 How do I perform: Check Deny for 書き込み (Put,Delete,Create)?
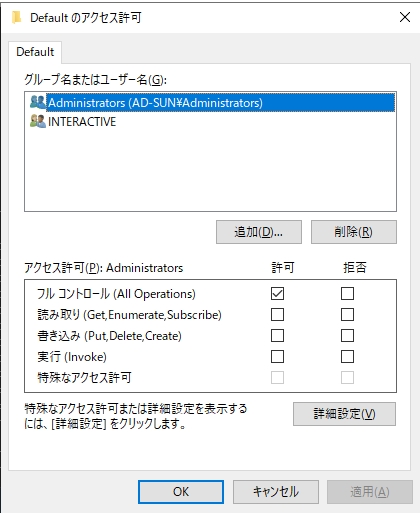click(x=347, y=336)
